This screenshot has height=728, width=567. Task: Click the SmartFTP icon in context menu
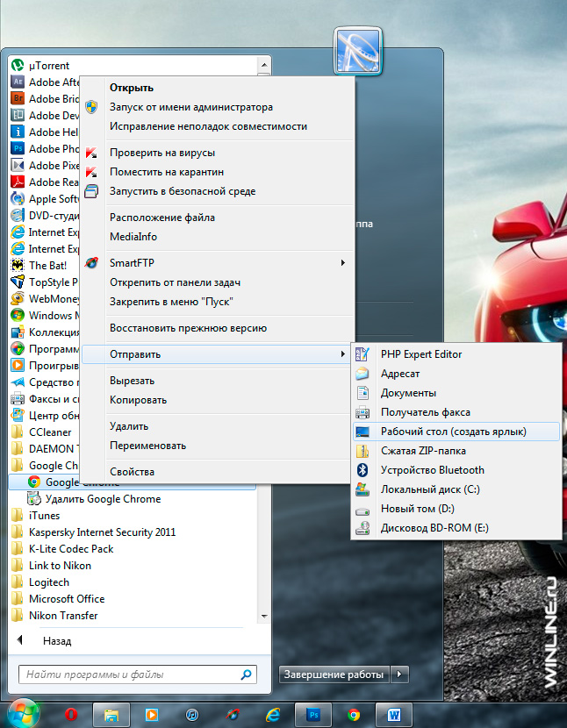point(91,263)
